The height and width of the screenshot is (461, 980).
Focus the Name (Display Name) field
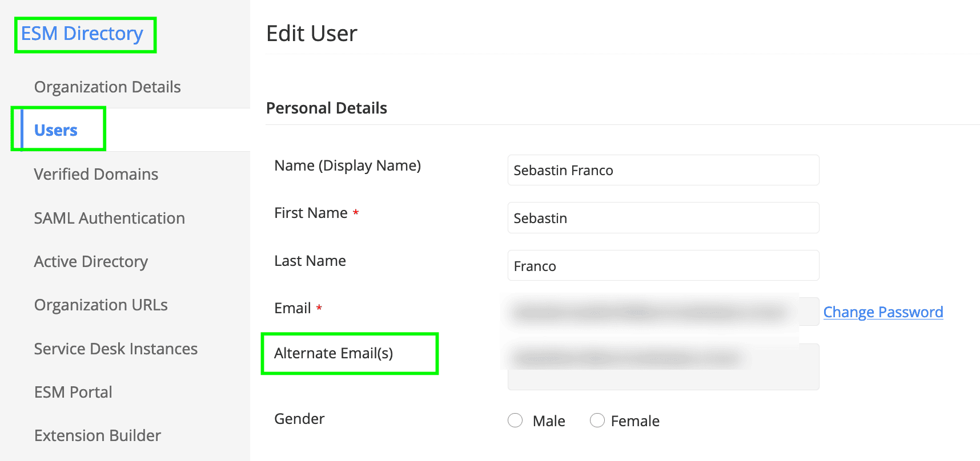tap(664, 170)
